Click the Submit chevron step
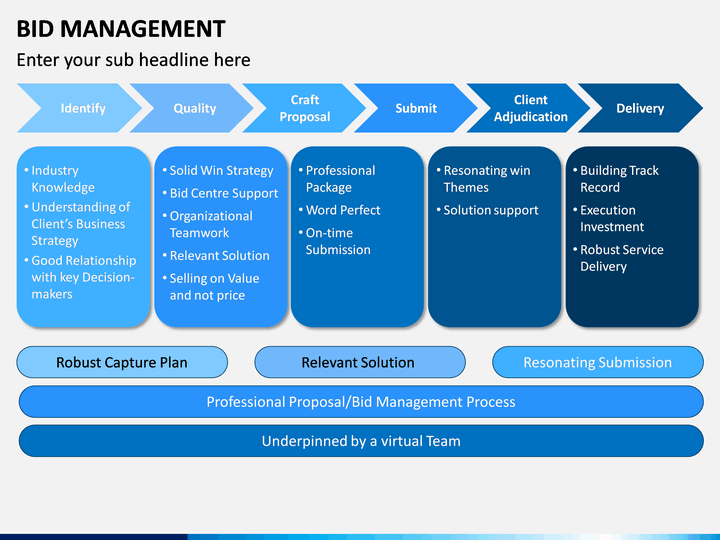Screen dimensions: 720x540 pyautogui.click(x=416, y=108)
